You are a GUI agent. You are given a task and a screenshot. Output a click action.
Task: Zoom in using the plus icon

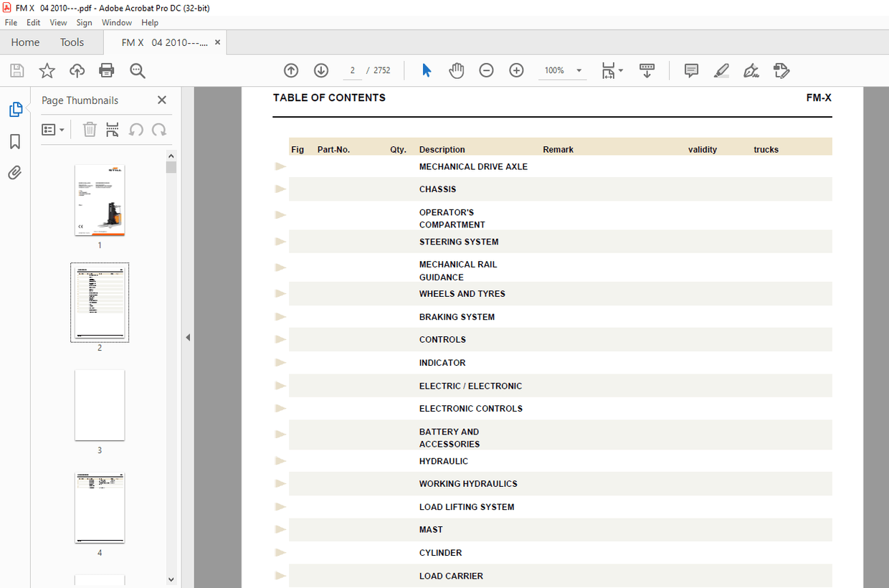coord(516,70)
